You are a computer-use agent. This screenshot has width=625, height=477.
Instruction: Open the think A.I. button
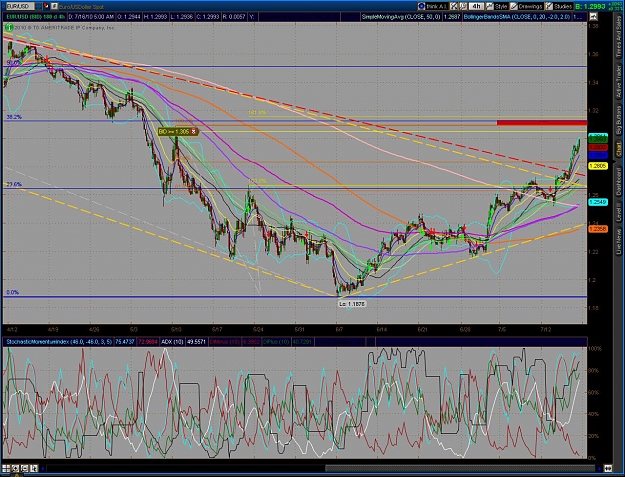tap(433, 6)
